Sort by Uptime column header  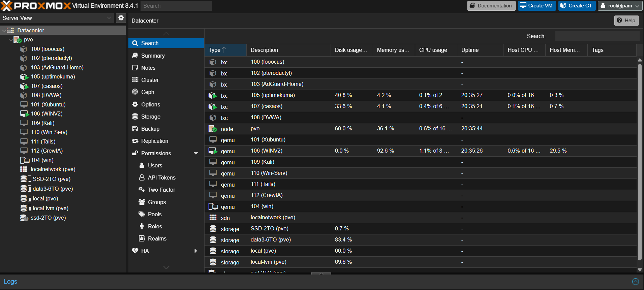(x=480, y=50)
